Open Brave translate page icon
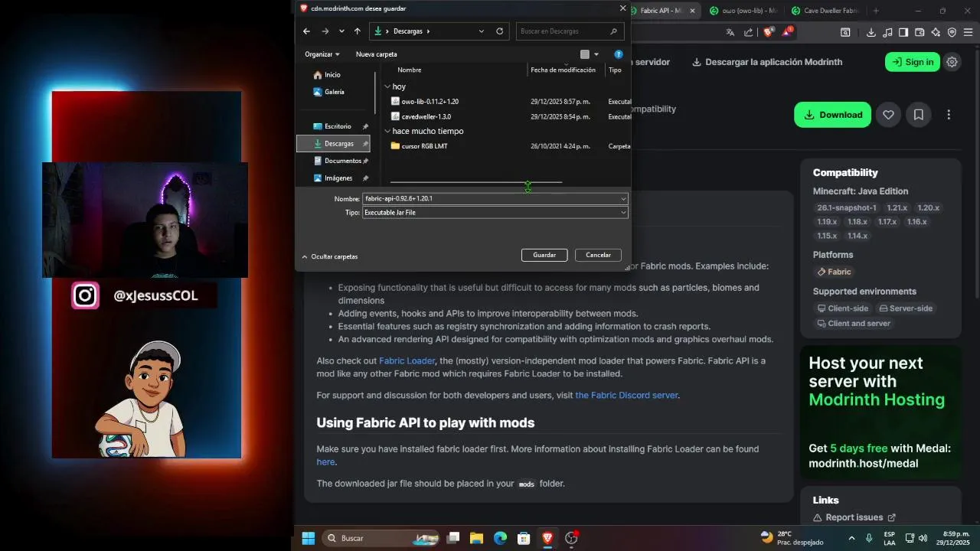Viewport: 980px width, 551px height. coord(730,32)
